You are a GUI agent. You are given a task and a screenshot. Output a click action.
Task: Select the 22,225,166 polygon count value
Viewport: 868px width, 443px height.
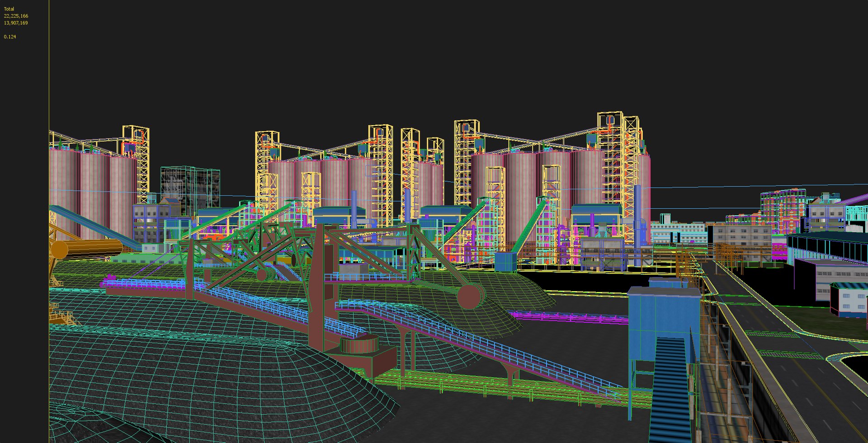(x=16, y=16)
